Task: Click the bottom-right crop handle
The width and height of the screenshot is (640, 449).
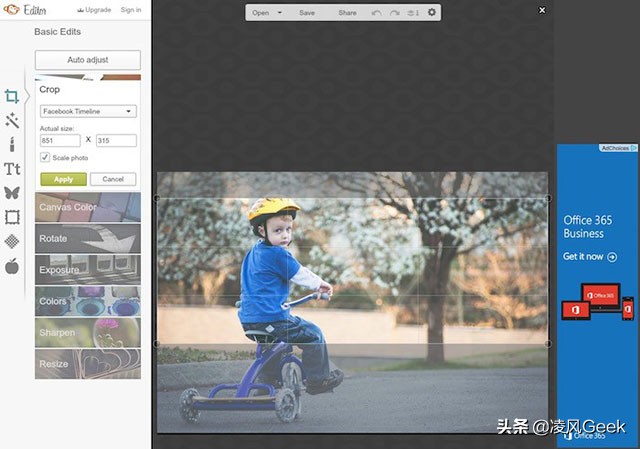Action: [548, 344]
